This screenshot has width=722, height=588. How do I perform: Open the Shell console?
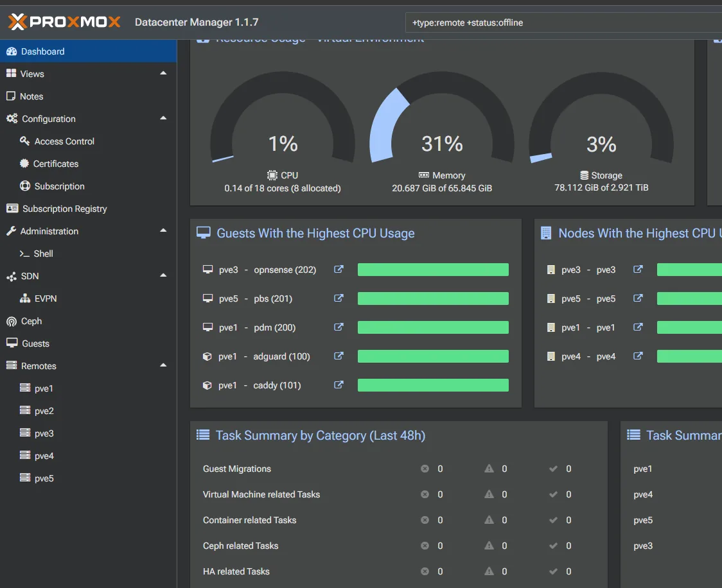[89, 254]
